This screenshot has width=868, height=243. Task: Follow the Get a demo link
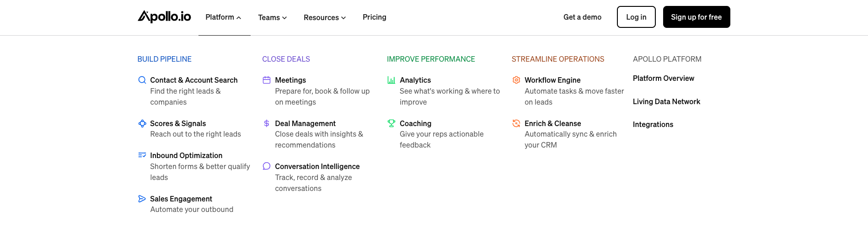point(582,17)
